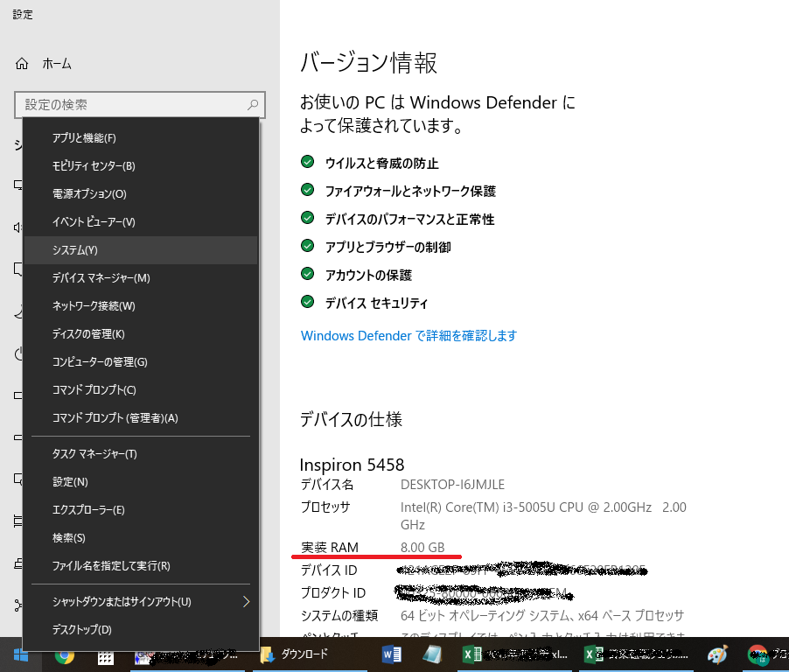Viewport: 789px width, 672px height.
Task: Click the バージョン情報 page heading
Action: point(368,63)
